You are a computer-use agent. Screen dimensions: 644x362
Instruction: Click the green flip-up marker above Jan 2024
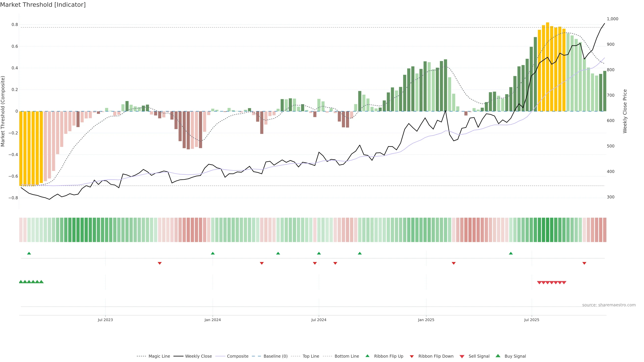click(213, 253)
